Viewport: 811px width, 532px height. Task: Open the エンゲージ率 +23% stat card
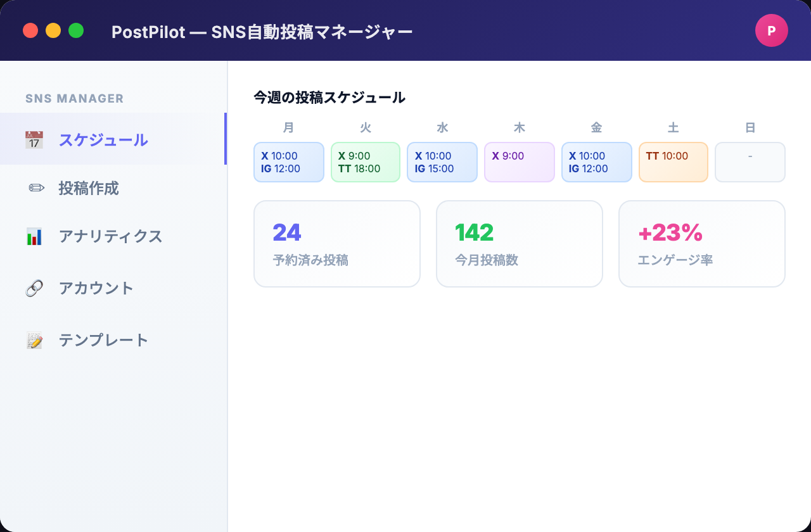701,243
